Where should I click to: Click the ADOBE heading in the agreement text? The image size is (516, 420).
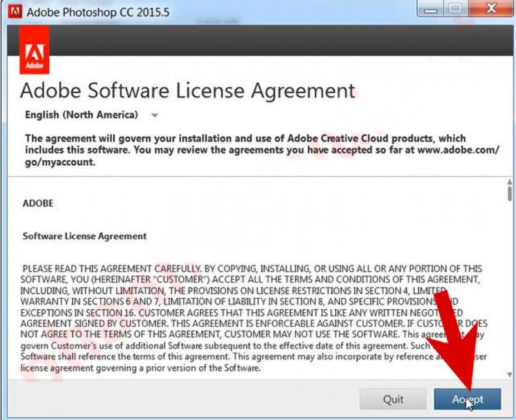[x=38, y=203]
